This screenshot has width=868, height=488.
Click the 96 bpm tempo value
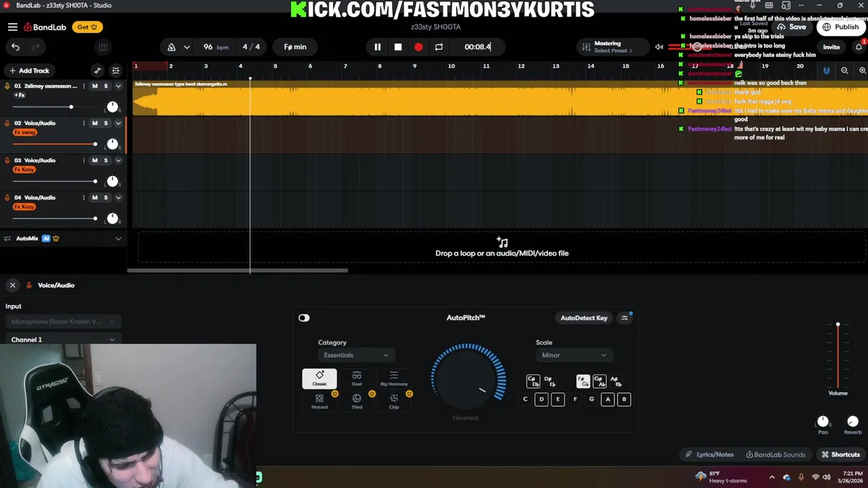click(x=216, y=47)
